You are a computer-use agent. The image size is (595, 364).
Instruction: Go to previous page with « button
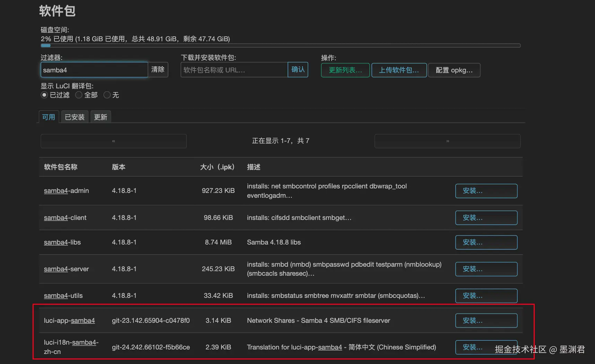(114, 141)
